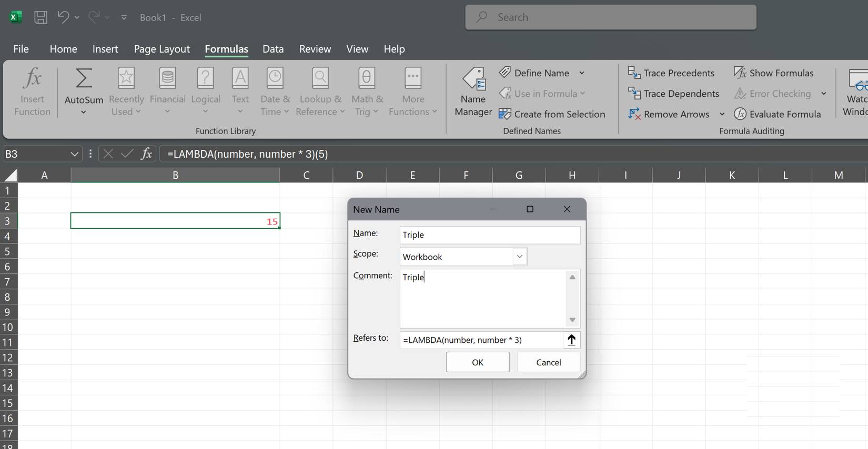
Task: Click the Save icon in title bar
Action: pyautogui.click(x=41, y=17)
